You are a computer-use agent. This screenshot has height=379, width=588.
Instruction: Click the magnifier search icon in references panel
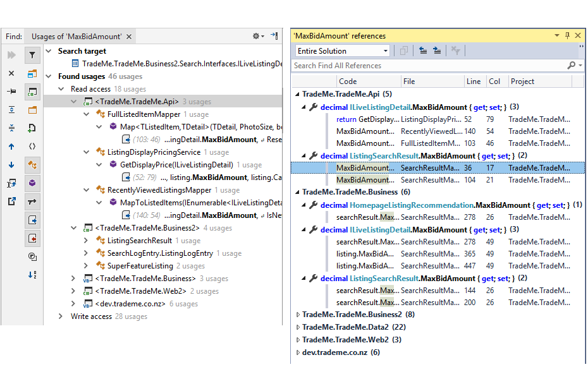coord(571,66)
